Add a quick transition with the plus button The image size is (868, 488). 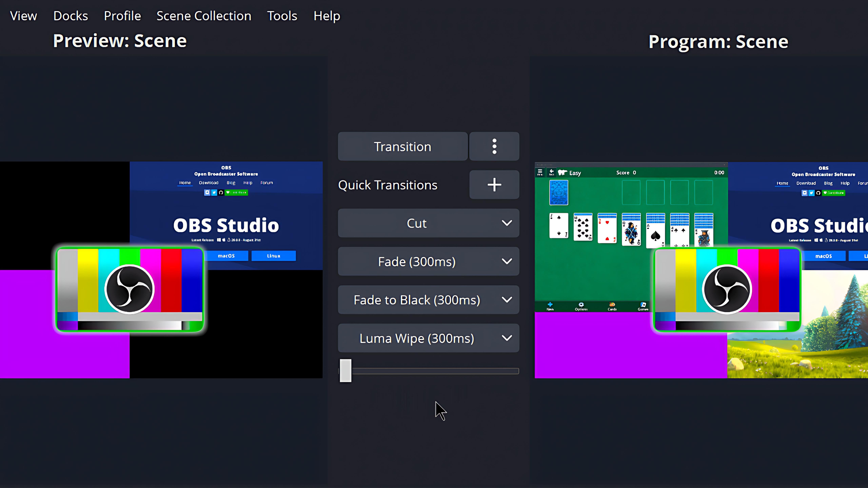tap(494, 185)
